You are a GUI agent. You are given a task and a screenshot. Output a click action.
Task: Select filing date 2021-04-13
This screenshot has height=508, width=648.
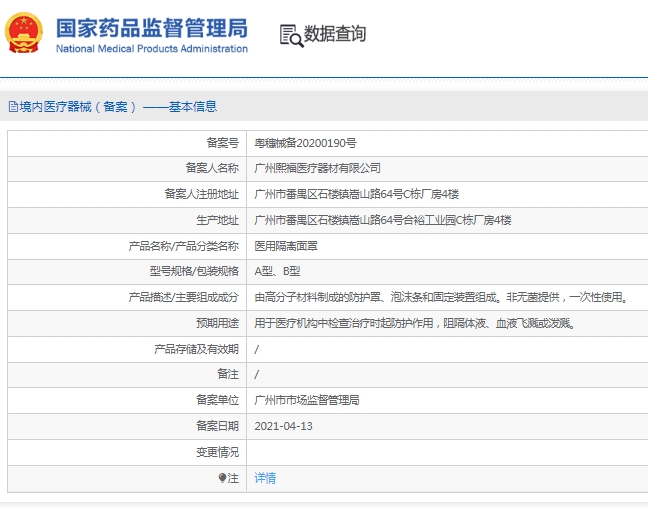(284, 426)
